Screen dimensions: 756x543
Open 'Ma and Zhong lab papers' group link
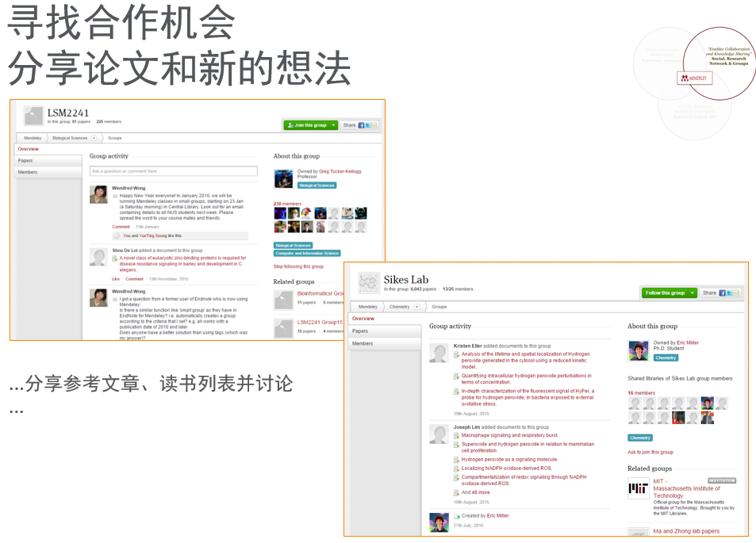[686, 531]
